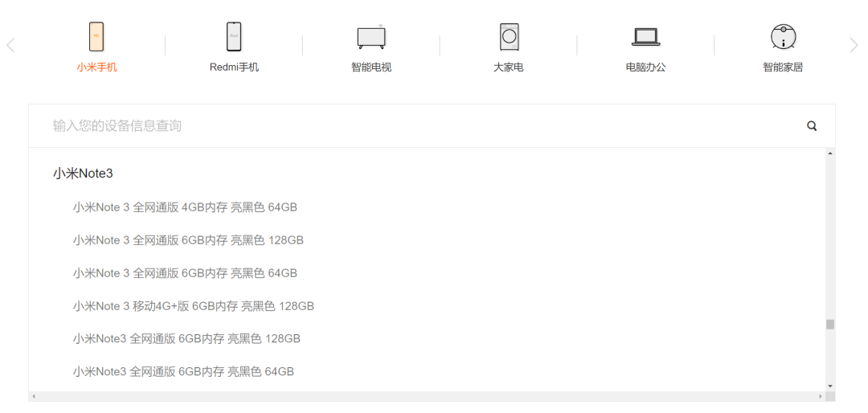
Task: Click the vertical scrollbar down arrow
Action: point(830,386)
